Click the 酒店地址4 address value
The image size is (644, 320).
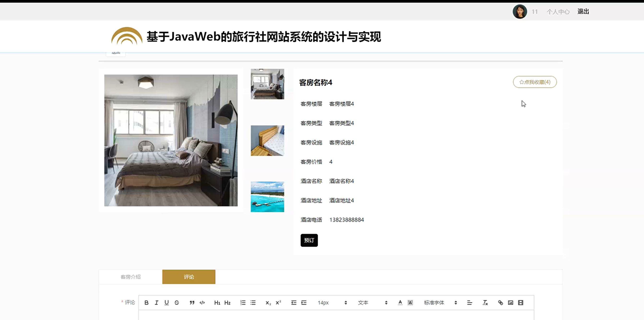[342, 200]
